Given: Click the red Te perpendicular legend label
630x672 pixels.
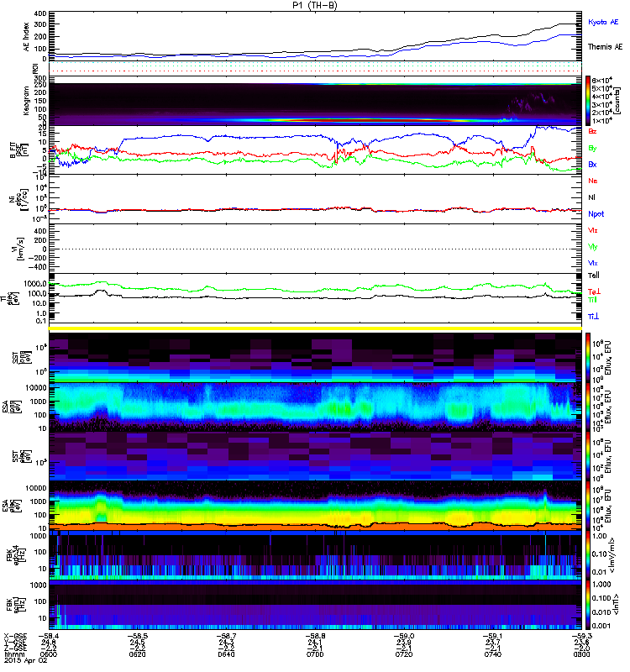Looking at the screenshot, I should point(593,291).
